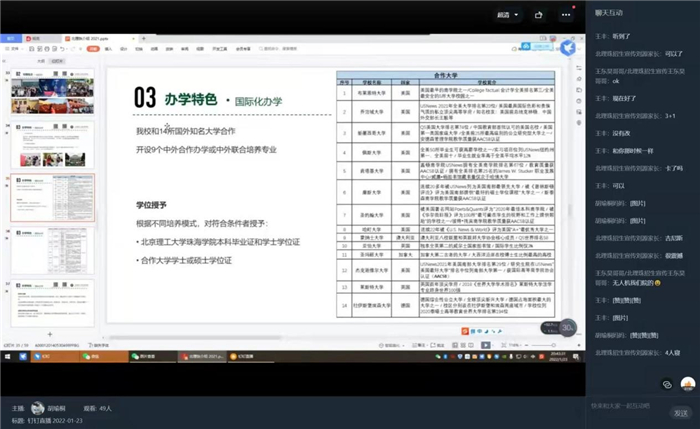This screenshot has height=429, width=700.
Task: Open the 动画 Animation ribbon tab
Action: (x=154, y=49)
